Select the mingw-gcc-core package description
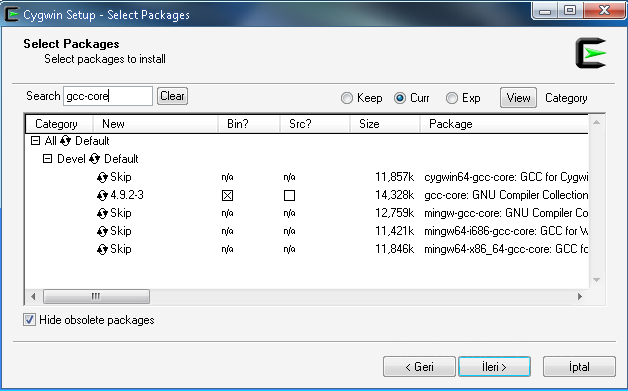 pyautogui.click(x=506, y=213)
